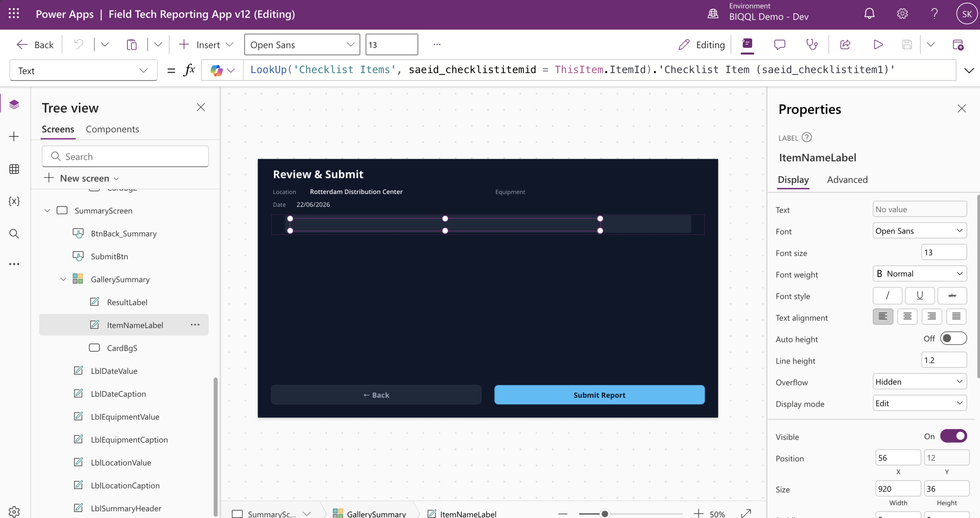Click the share icon in toolbar
980x518 pixels.
click(x=845, y=44)
